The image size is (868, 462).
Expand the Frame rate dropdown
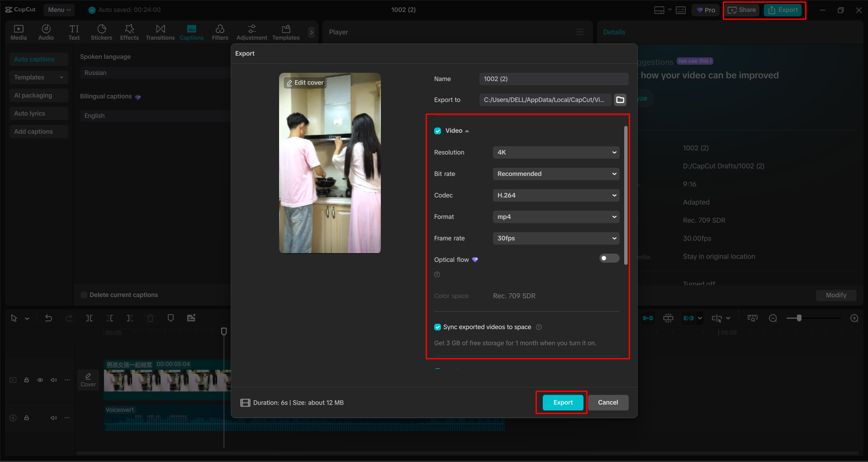click(555, 238)
